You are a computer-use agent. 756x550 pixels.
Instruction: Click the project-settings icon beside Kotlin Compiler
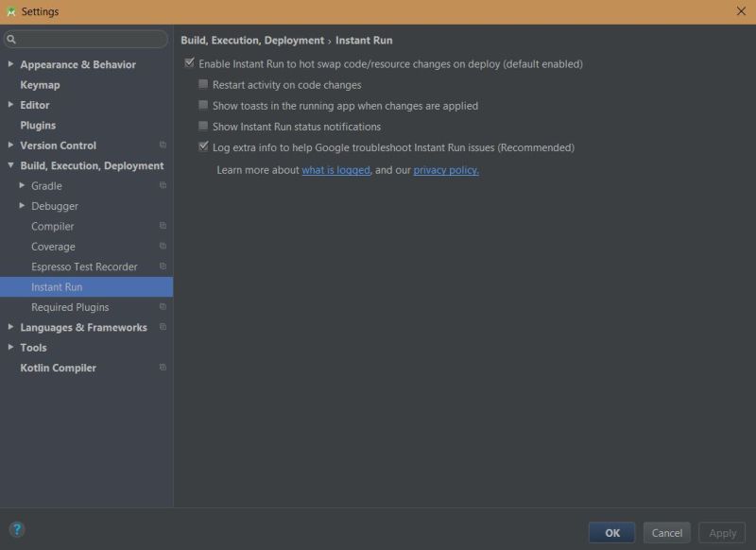pyautogui.click(x=160, y=368)
